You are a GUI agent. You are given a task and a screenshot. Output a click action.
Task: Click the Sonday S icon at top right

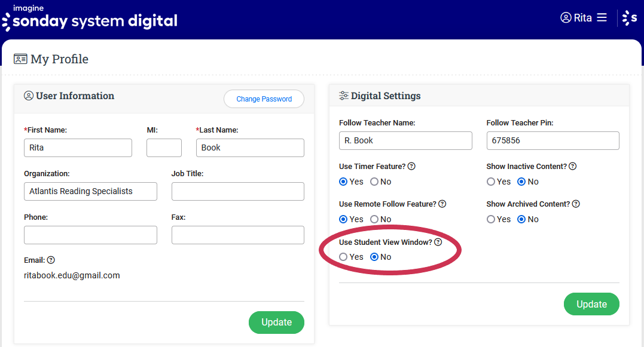[630, 18]
